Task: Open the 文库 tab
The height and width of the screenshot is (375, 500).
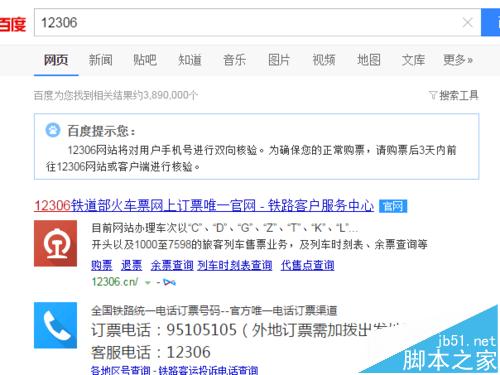Action: point(413,60)
